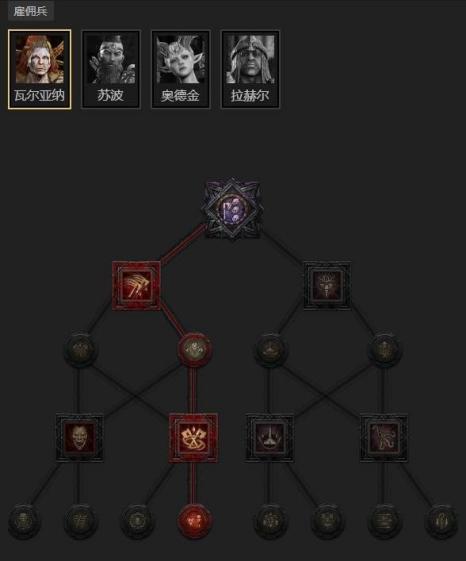
Task: Select passive node under horned mask's right branch
Action: (x=384, y=349)
